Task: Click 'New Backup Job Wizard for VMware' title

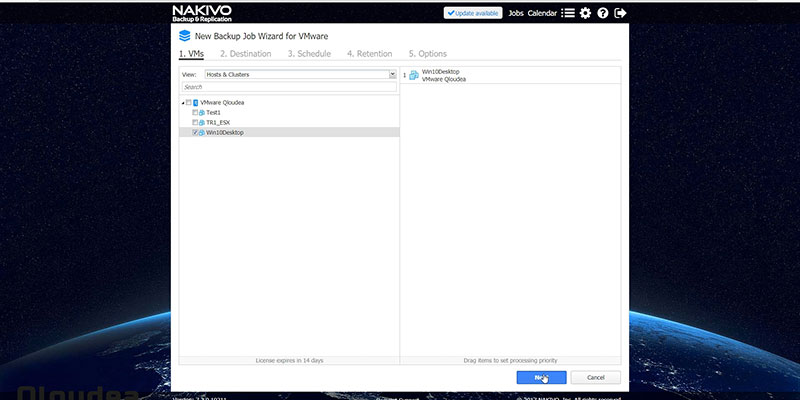Action: pyautogui.click(x=261, y=36)
